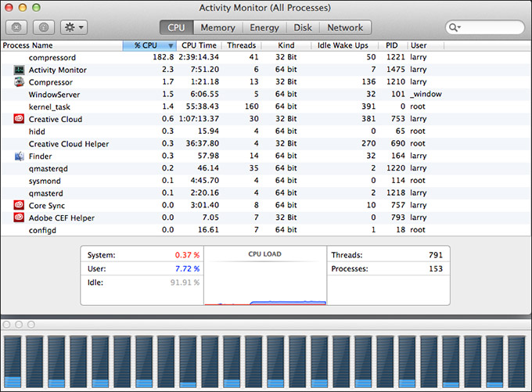The image size is (532, 392).
Task: Click the 2:39:14.34 CPU time cell
Action: (199, 57)
